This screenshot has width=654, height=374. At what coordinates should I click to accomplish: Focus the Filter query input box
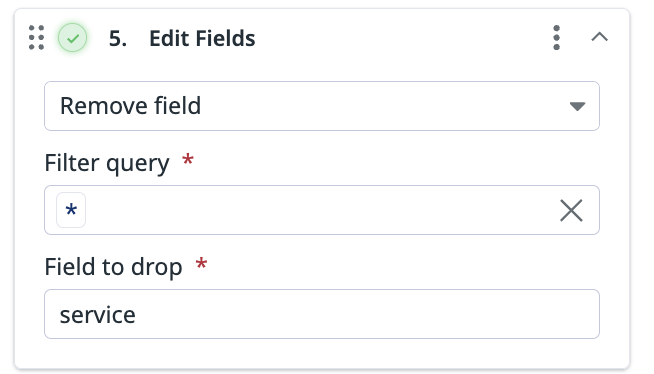coord(322,210)
